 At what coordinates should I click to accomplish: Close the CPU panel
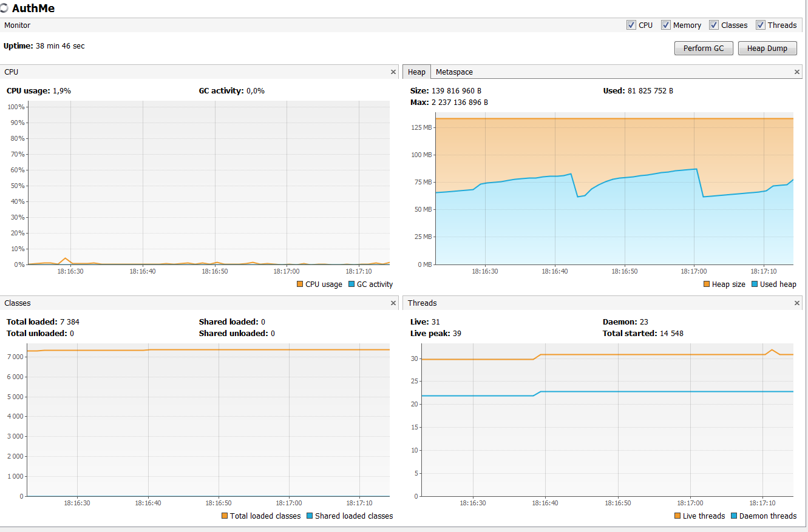[393, 72]
